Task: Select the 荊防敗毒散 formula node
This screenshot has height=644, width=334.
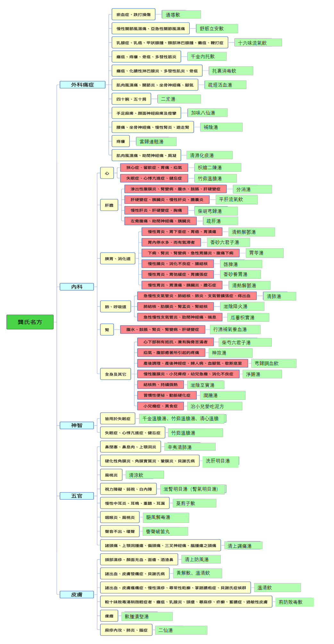Action: (294, 602)
